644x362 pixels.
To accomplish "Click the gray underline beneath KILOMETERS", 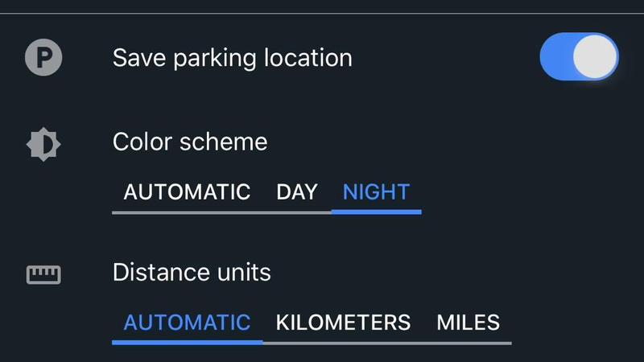I will pyautogui.click(x=344, y=343).
